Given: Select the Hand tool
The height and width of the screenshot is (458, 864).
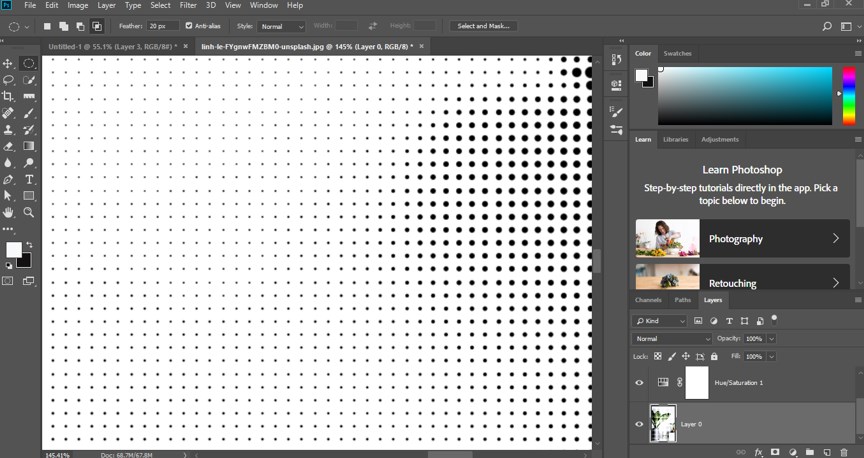Looking at the screenshot, I should [8, 212].
